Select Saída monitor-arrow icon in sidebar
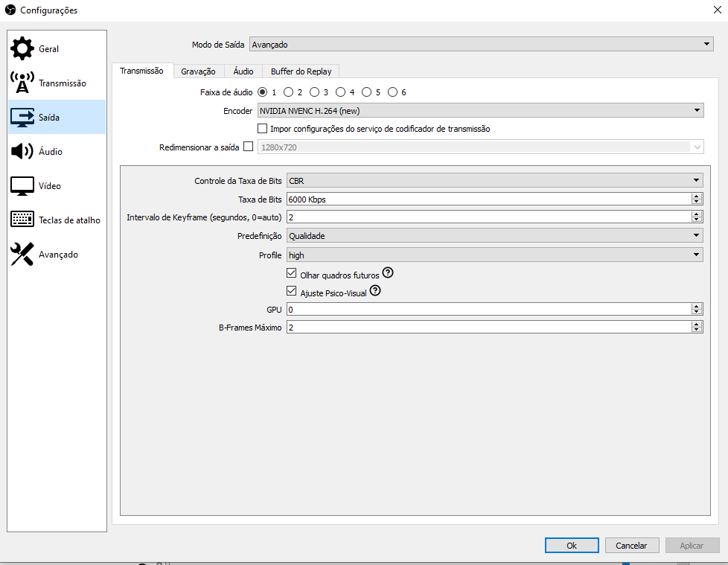 point(22,118)
